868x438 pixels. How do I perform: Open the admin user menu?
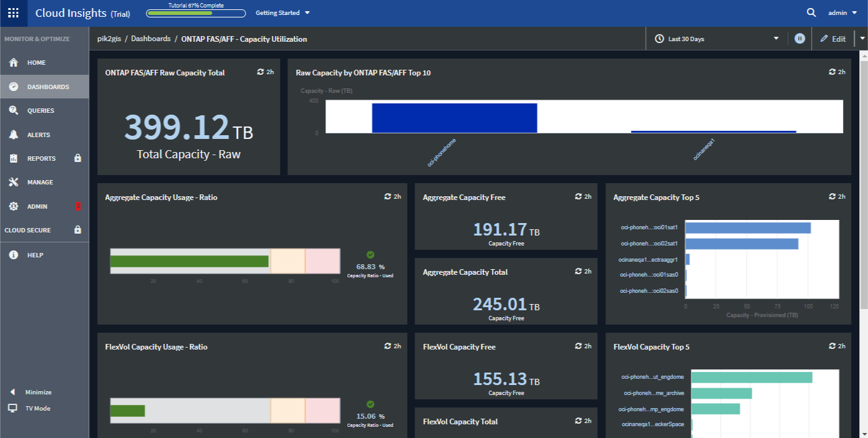tap(842, 13)
